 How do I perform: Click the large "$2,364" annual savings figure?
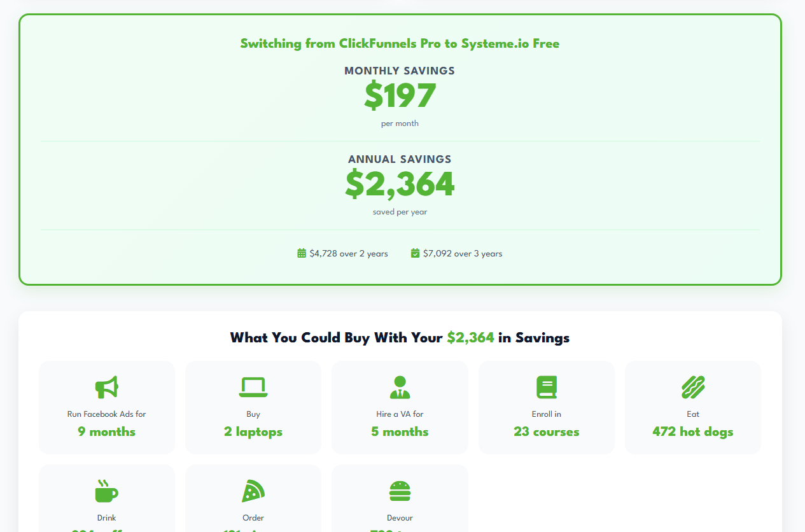coord(400,184)
